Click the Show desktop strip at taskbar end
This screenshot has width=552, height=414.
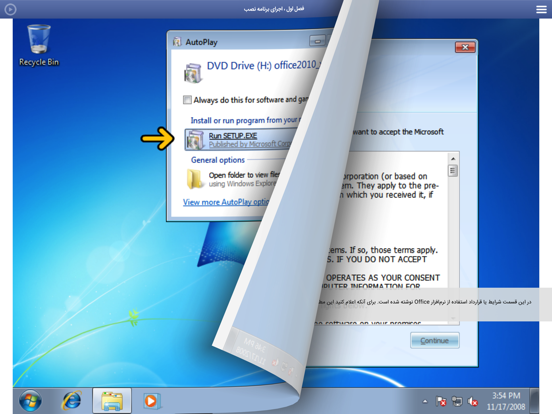(x=535, y=401)
